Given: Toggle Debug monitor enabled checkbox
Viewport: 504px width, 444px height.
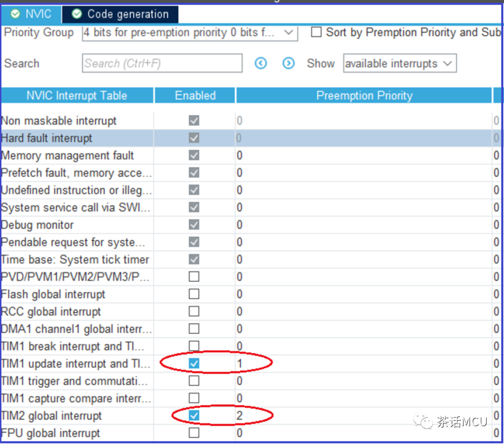Looking at the screenshot, I should 194,224.
